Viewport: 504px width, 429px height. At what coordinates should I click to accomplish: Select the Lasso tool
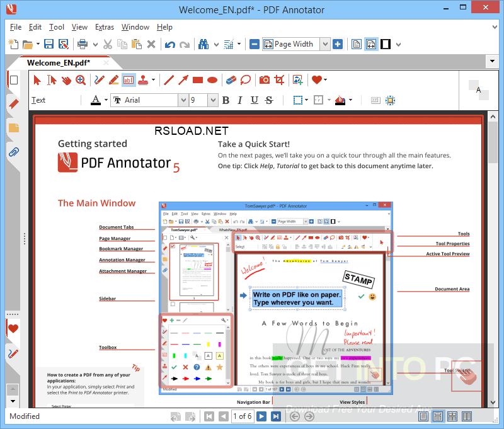point(246,80)
